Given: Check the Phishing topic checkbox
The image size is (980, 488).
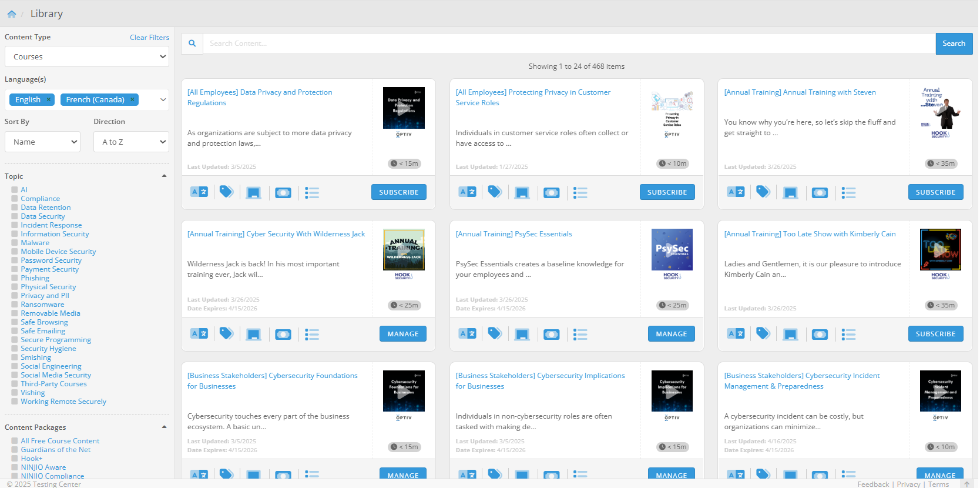Looking at the screenshot, I should tap(14, 278).
